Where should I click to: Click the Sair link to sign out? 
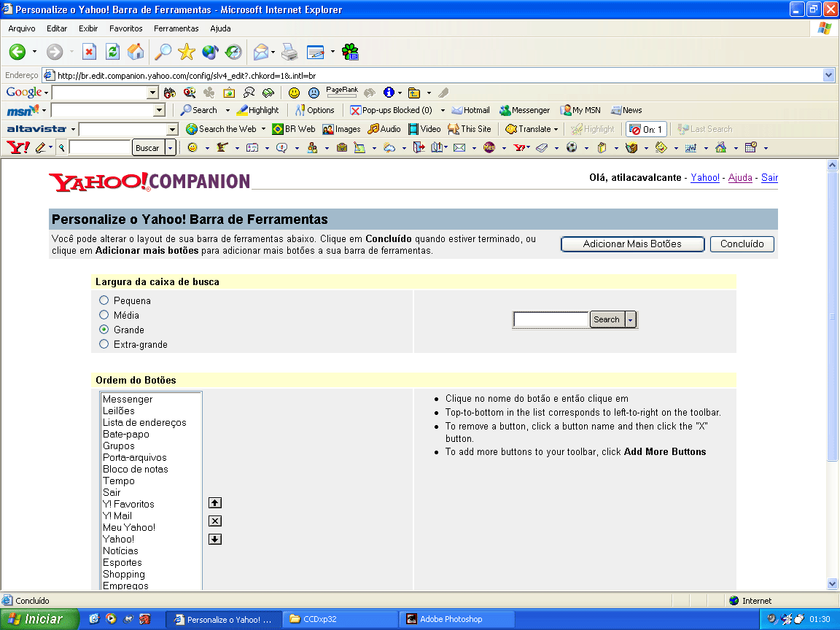coord(769,178)
